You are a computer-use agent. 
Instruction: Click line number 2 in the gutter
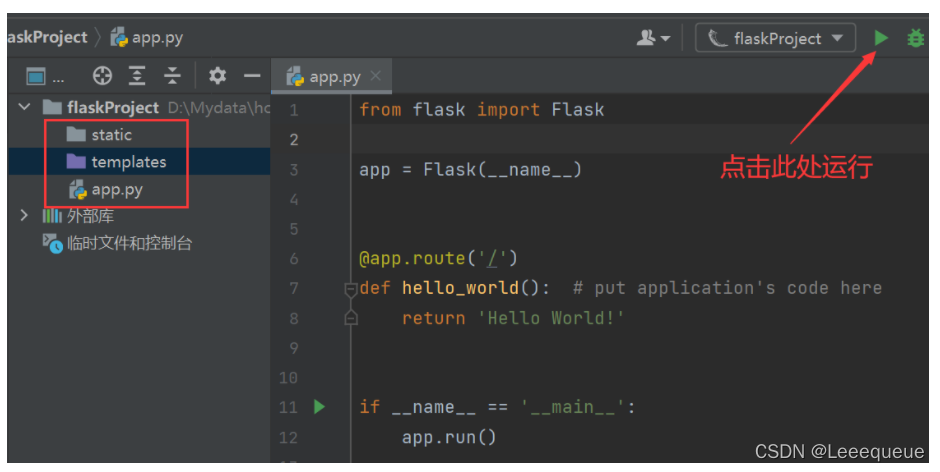(294, 140)
